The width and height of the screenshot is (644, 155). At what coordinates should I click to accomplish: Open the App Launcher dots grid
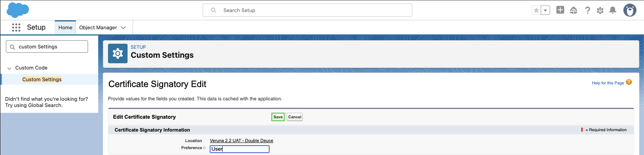point(16,27)
